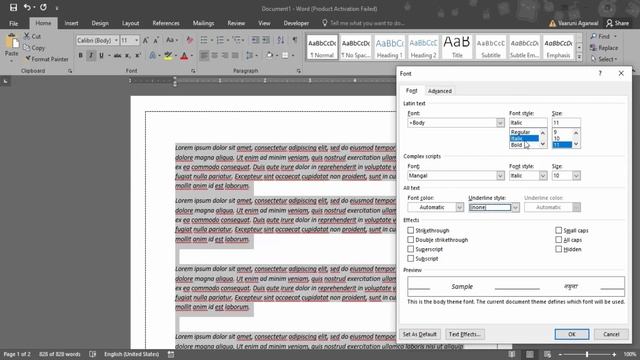Click the Redo icon in quick access toolbar
This screenshot has width=640, height=360.
43,7
